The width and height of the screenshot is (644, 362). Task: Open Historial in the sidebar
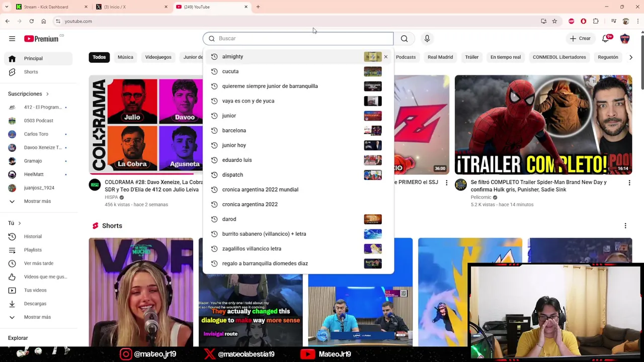point(39,236)
